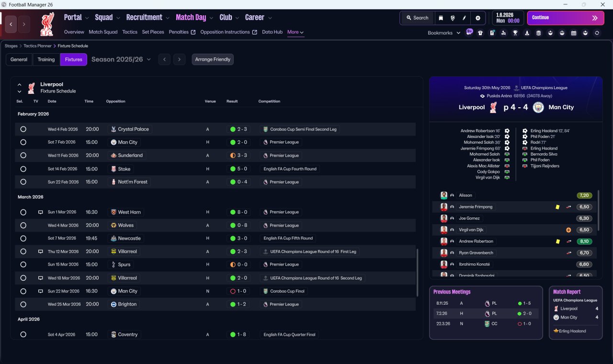The image size is (613, 364).
Task: Select the Crystal Palace fixture radio button
Action: (x=23, y=129)
